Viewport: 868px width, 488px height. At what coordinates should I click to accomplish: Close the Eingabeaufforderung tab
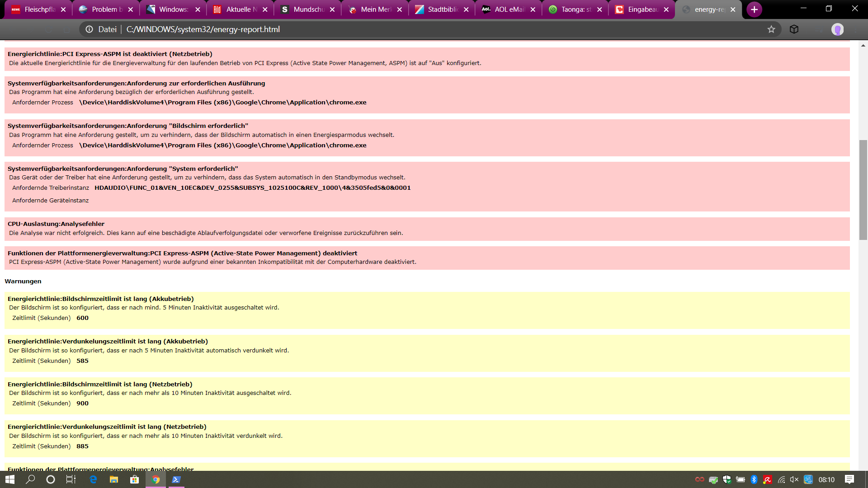tap(666, 9)
